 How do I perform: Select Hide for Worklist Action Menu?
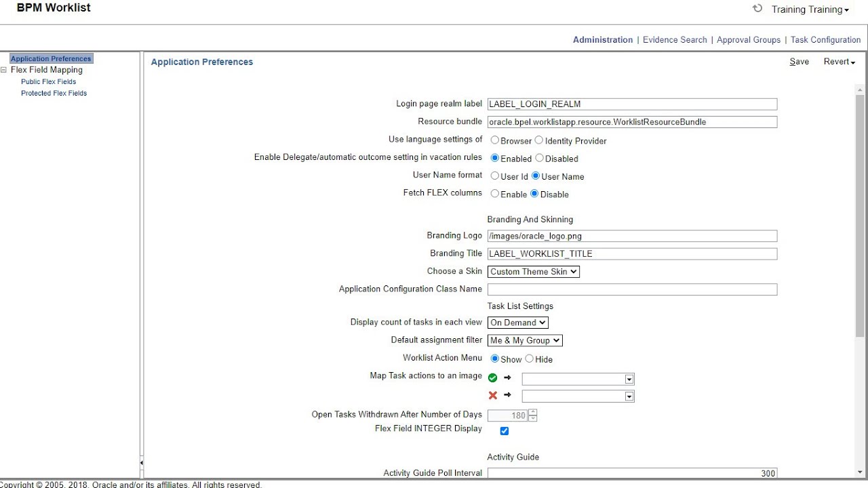(x=529, y=359)
